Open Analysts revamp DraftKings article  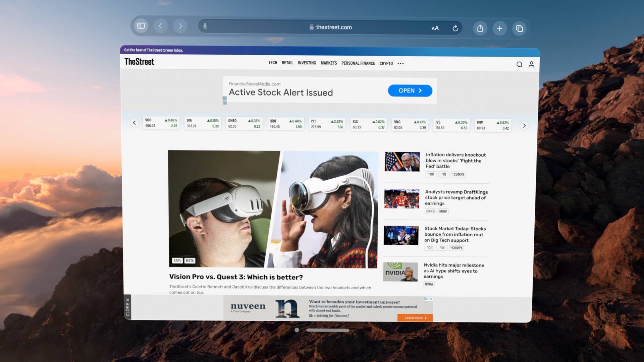(456, 197)
